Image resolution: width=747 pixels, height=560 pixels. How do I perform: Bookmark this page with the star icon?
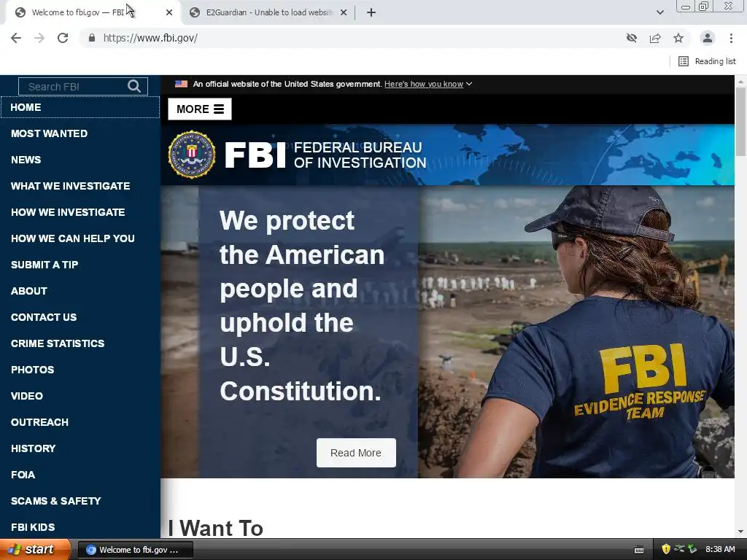678,38
